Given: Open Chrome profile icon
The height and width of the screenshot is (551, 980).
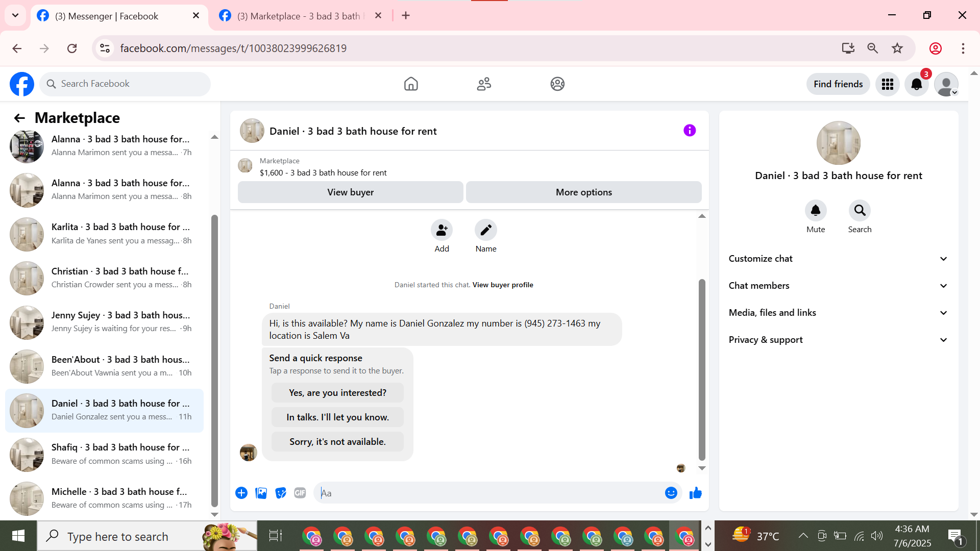Looking at the screenshot, I should pos(936,48).
